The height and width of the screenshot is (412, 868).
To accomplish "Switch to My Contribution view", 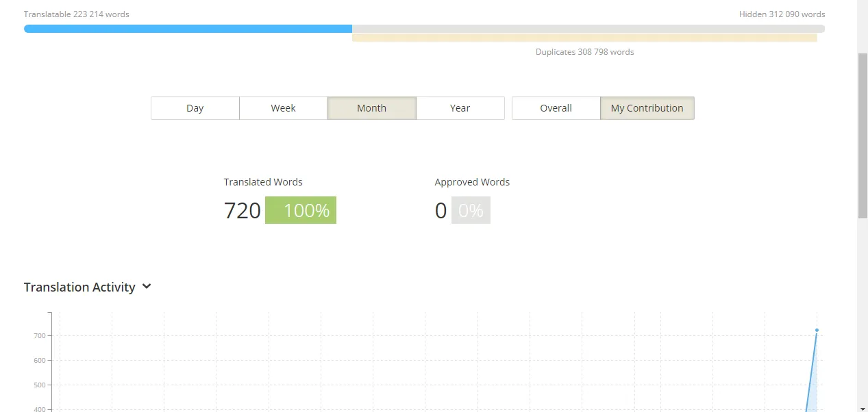I will (647, 108).
